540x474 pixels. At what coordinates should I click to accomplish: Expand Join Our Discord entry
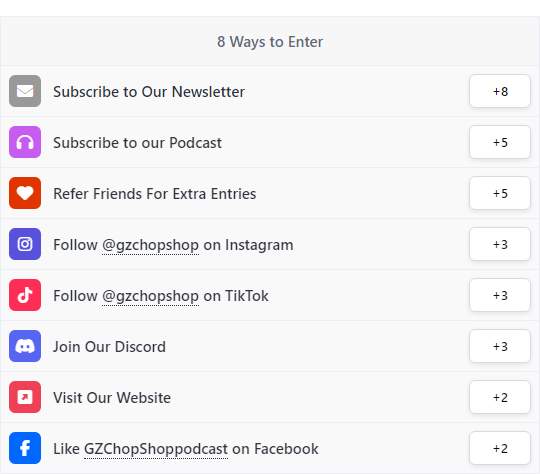point(270,346)
